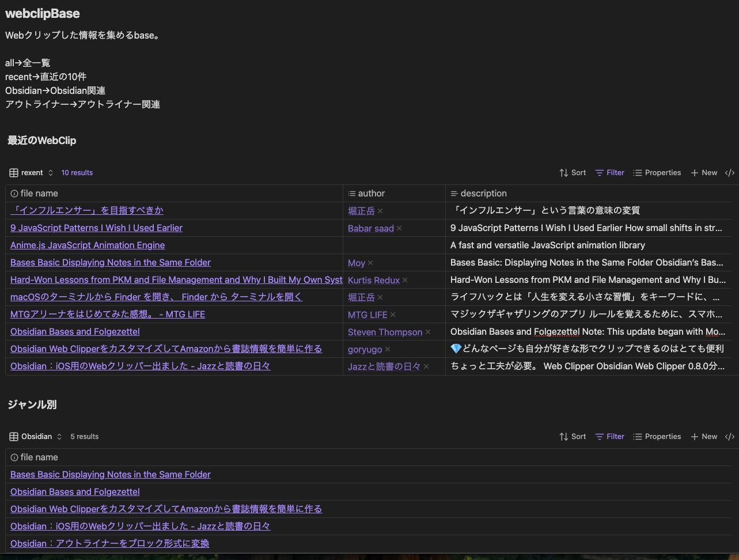Click author tag 堀正岳 in インフルエンサー row
This screenshot has width=739, height=560.
361,211
